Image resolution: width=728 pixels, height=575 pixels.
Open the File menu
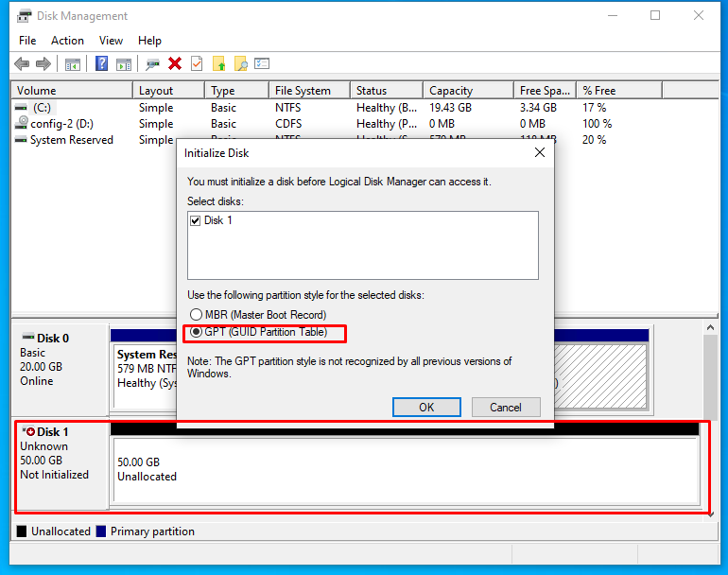(27, 41)
